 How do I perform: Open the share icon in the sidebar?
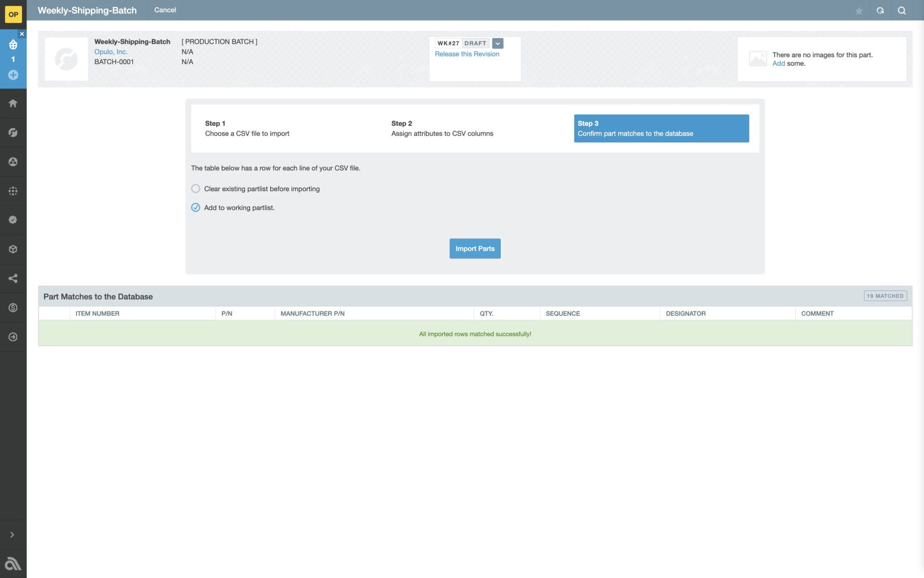(x=13, y=278)
